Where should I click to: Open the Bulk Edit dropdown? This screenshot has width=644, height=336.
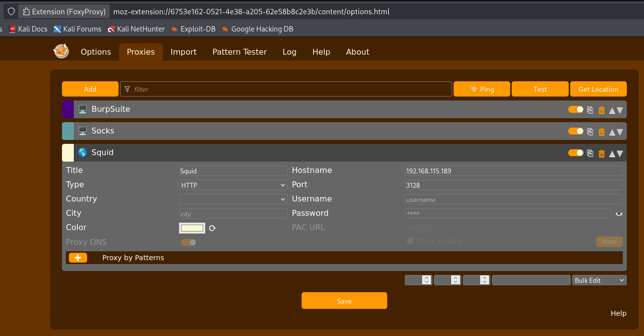pos(599,280)
